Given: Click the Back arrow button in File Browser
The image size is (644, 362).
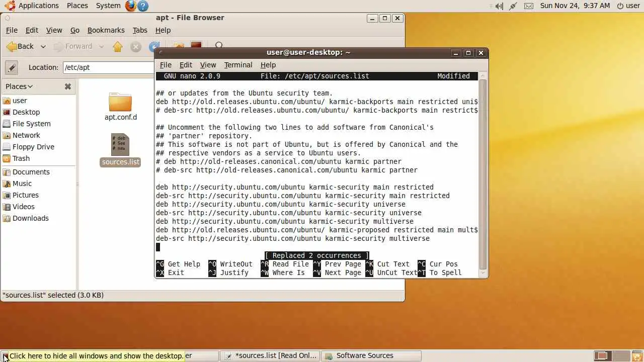Looking at the screenshot, I should pyautogui.click(x=20, y=46).
